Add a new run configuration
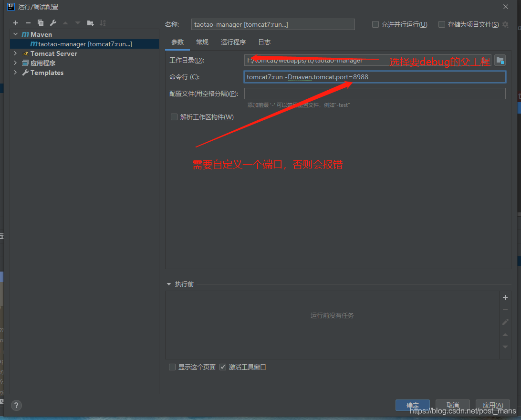 click(x=15, y=22)
